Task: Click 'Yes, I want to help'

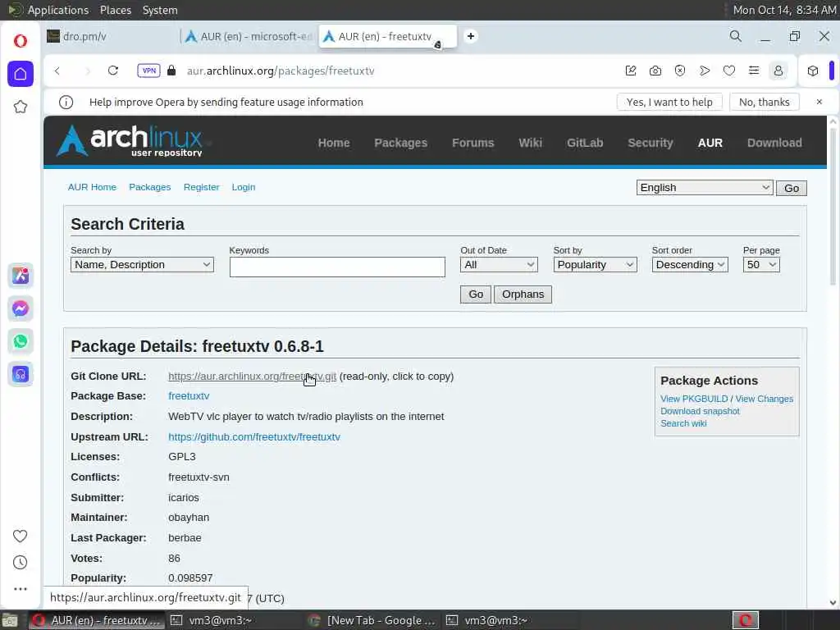Action: [x=669, y=102]
